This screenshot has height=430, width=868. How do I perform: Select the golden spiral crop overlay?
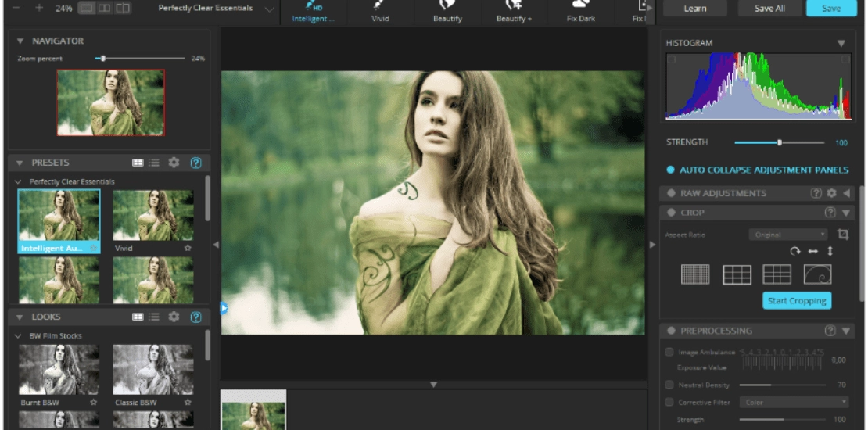click(817, 274)
